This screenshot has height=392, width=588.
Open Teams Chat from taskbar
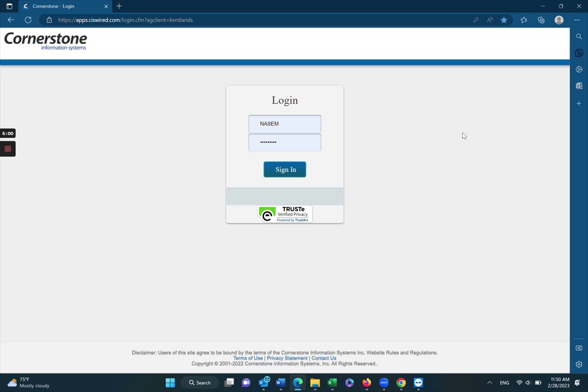[x=246, y=383]
